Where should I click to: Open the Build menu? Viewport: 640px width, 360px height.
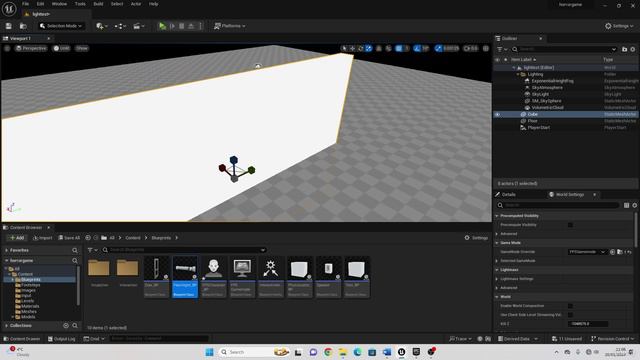coord(98,4)
